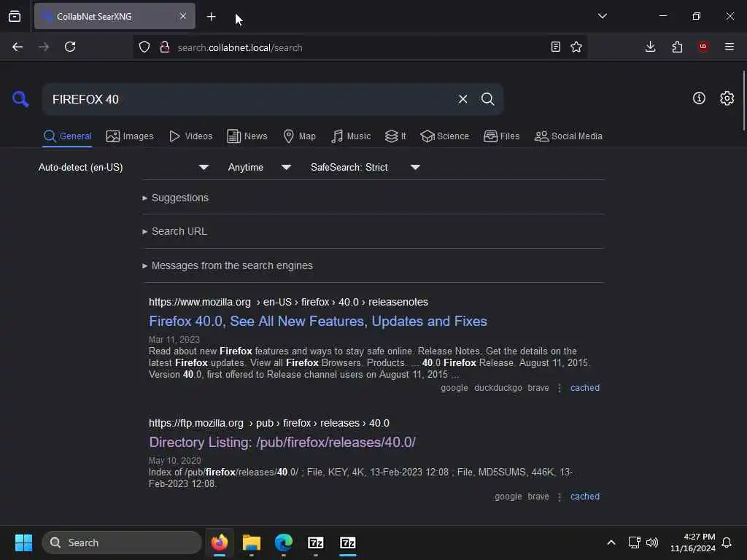
Task: Switch to the active 7-Zip taskbar window
Action: click(348, 542)
